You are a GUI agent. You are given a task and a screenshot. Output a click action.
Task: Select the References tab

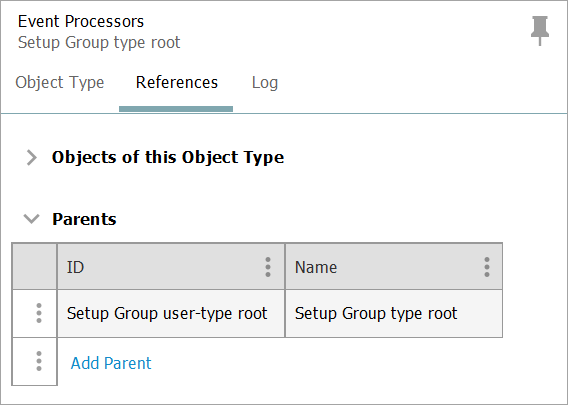pos(177,83)
